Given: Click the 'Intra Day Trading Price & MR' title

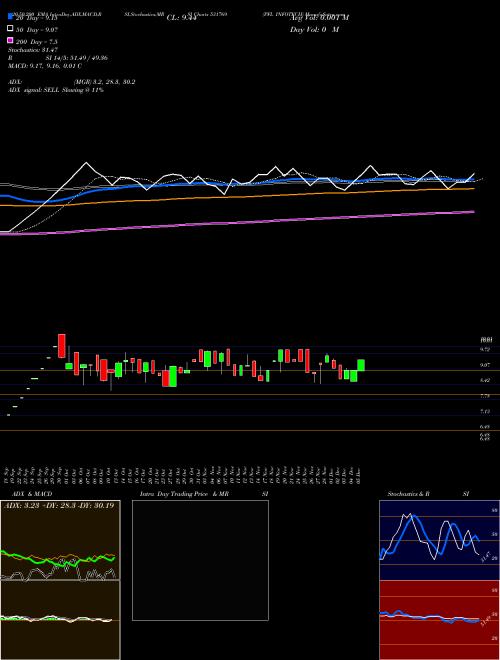Looking at the screenshot, I should (184, 494).
